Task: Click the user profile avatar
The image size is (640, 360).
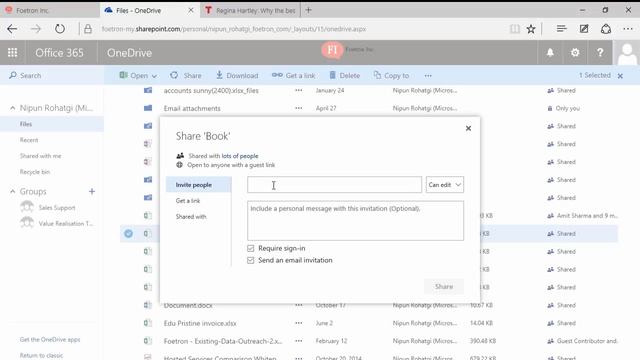Action: (627, 53)
